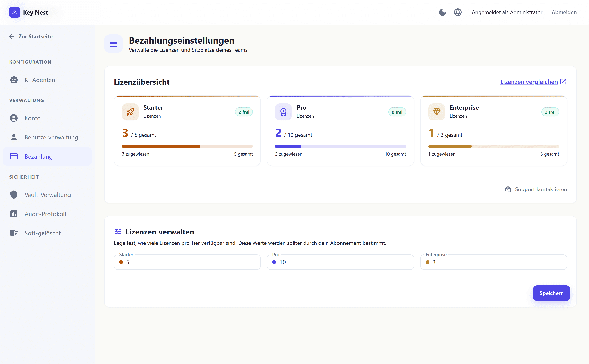Click the Pro 8 frei badge
Viewport: 589px width, 364px height.
point(397,112)
